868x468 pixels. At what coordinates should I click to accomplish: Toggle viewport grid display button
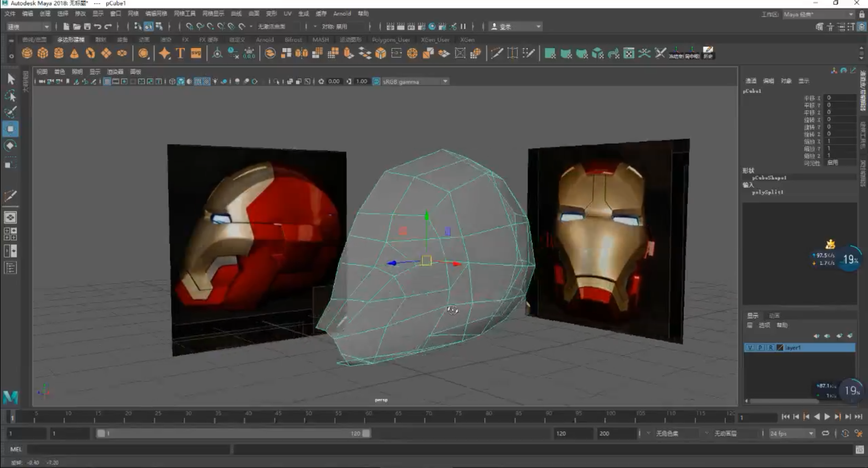tap(107, 82)
